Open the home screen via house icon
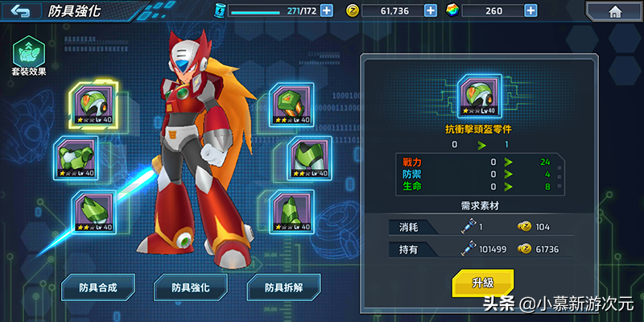The height and width of the screenshot is (322, 644). coord(615,12)
